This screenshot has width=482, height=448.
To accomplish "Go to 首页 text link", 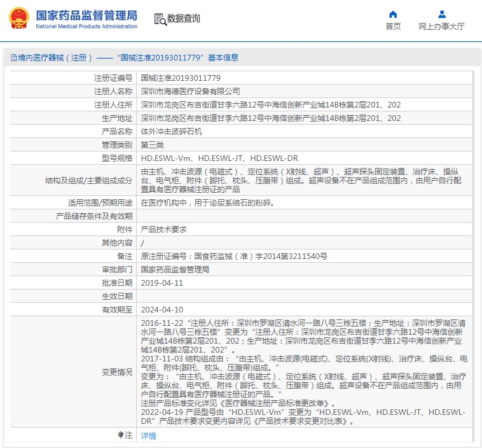I will [393, 27].
